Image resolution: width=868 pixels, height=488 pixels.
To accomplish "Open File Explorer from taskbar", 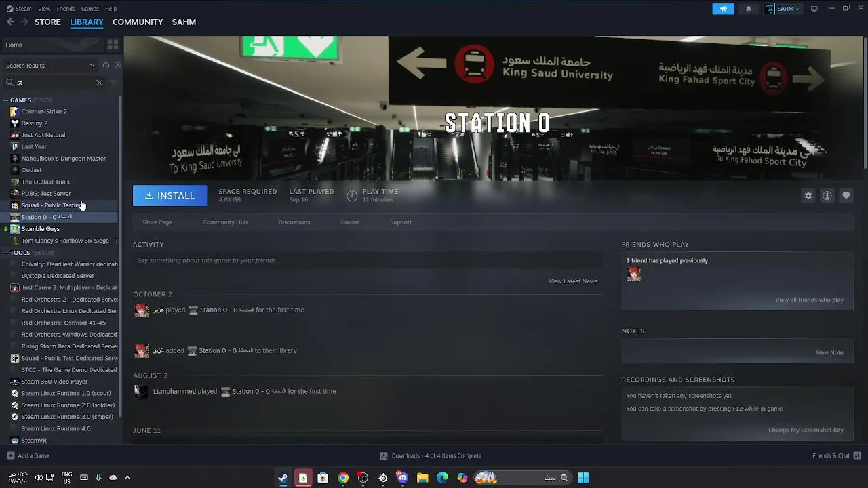I will (x=422, y=478).
